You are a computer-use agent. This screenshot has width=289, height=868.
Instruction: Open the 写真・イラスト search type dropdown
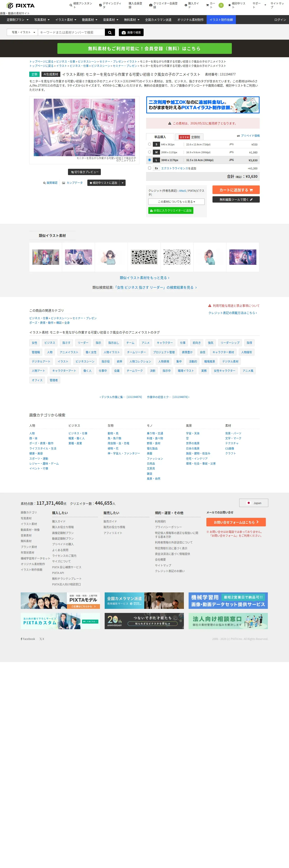pyautogui.click(x=22, y=32)
